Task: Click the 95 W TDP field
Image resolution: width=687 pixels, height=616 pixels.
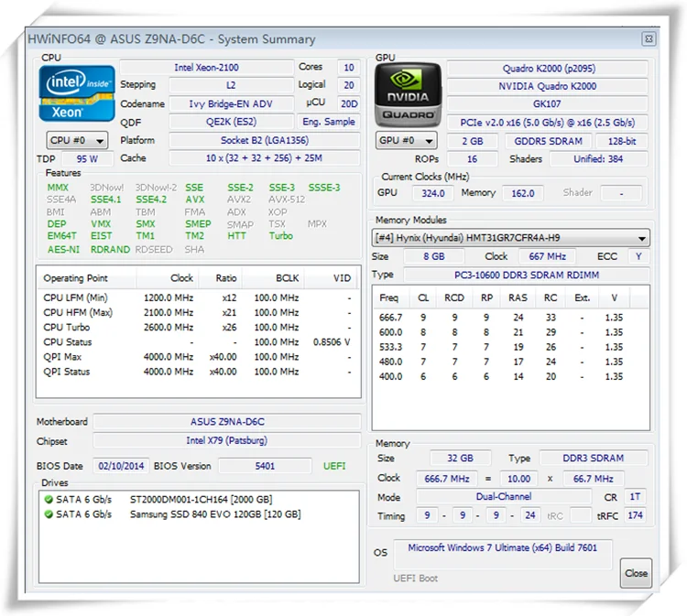Action: (x=88, y=159)
